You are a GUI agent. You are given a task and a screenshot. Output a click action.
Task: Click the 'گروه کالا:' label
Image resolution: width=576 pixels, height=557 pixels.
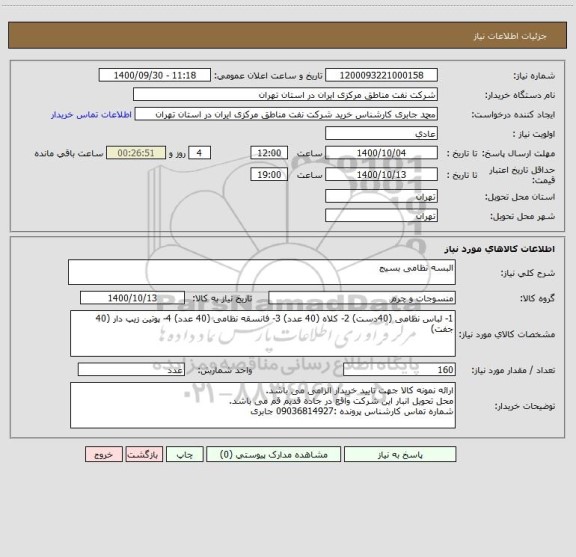click(x=537, y=298)
